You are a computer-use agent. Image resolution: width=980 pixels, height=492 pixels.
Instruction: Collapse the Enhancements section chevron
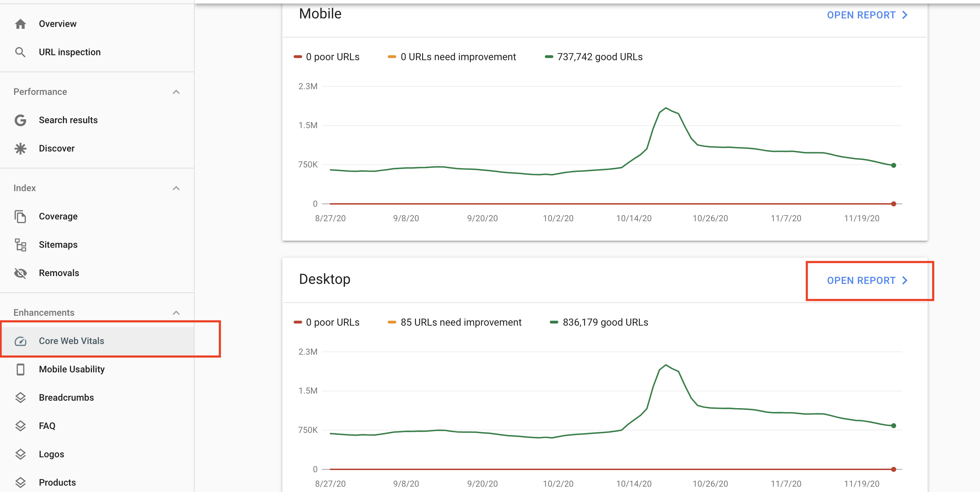tap(176, 313)
